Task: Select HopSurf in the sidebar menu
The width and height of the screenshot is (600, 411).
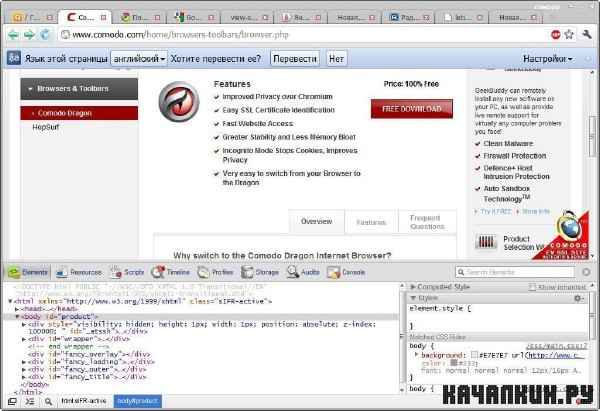Action: 46,127
